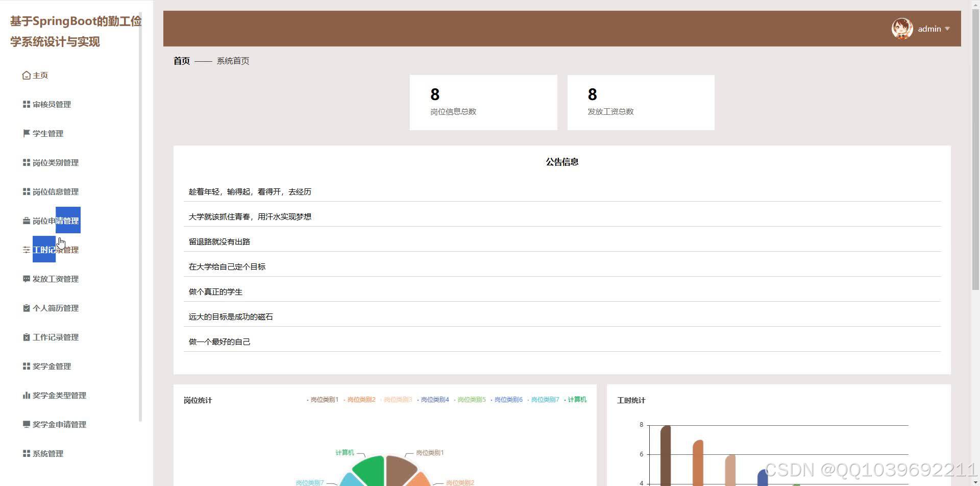Click the briefcase icon beside 岗位申请管理
This screenshot has width=980, height=486.
(x=26, y=221)
